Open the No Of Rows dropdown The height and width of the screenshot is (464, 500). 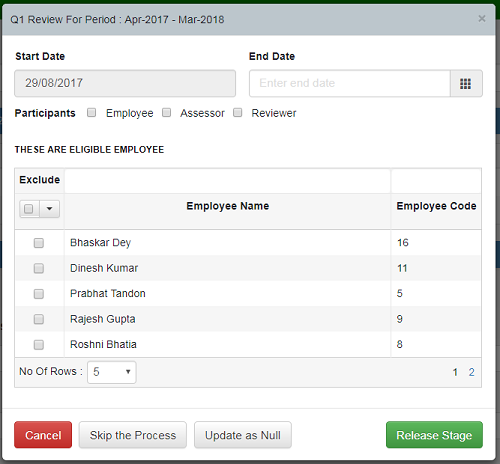pos(112,372)
